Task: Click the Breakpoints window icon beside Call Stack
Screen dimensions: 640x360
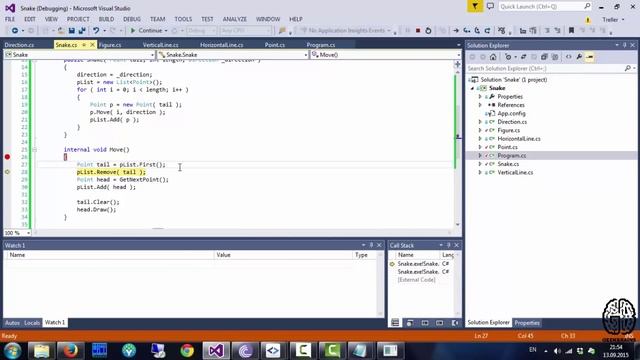Action: 410,323
